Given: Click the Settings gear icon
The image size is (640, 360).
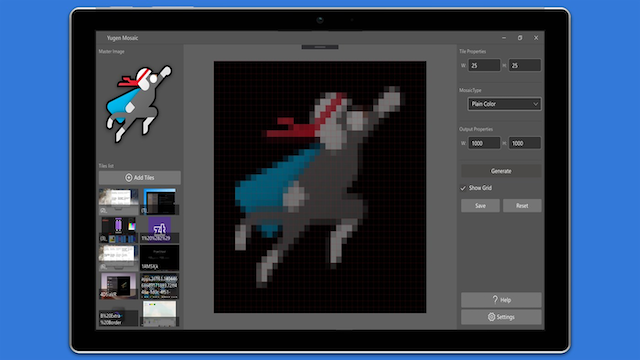Looking at the screenshot, I should pos(491,317).
